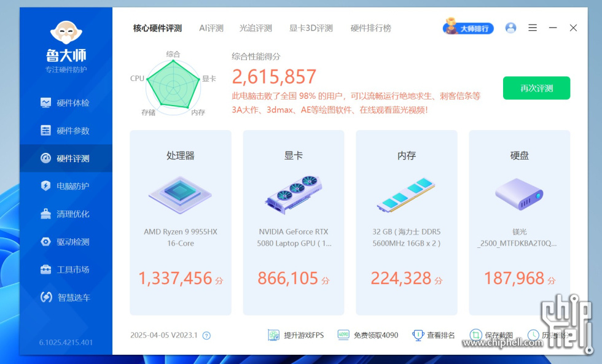Viewport: 602px width, 364px height.
Task: Click the CPU label on radar chart
Action: coord(137,78)
